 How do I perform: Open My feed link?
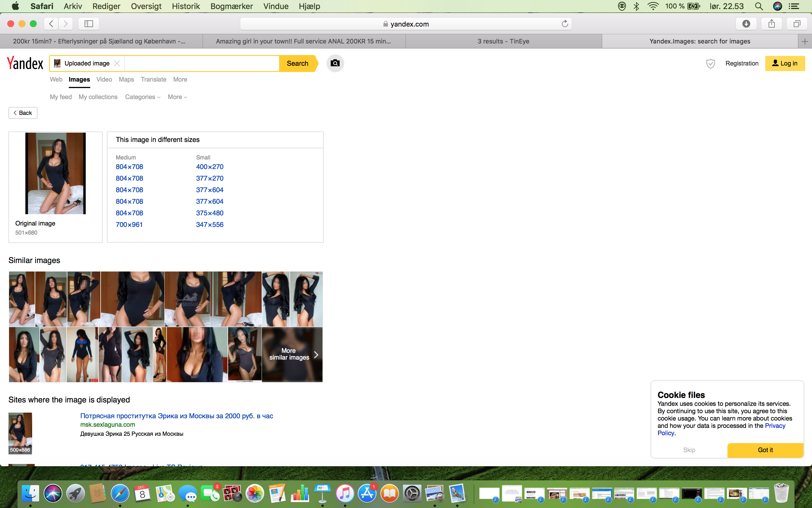click(x=61, y=97)
